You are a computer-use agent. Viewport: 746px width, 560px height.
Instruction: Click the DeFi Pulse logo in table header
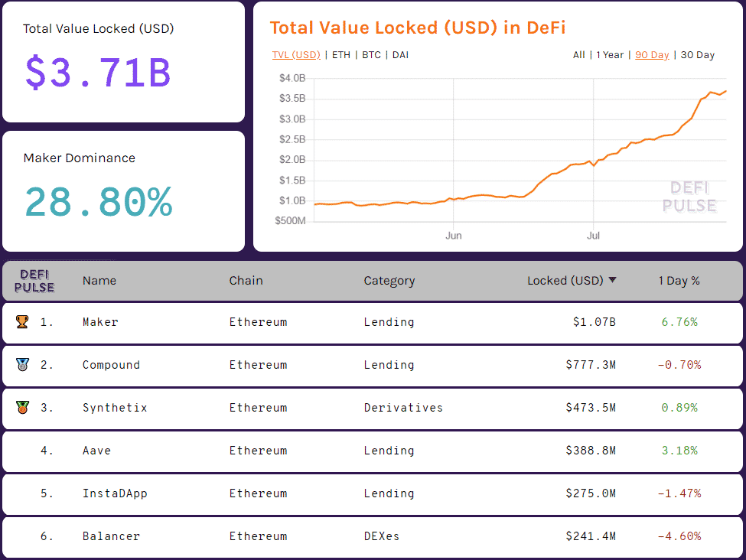pos(34,281)
